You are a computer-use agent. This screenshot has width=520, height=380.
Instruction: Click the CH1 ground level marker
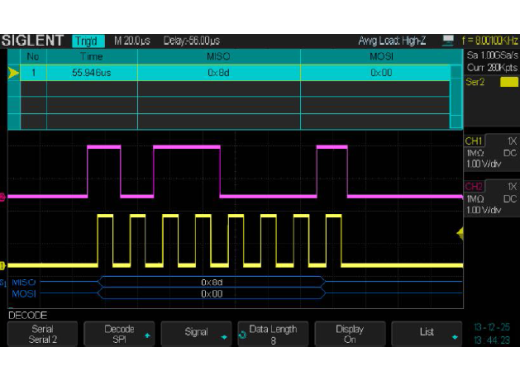point(3,266)
